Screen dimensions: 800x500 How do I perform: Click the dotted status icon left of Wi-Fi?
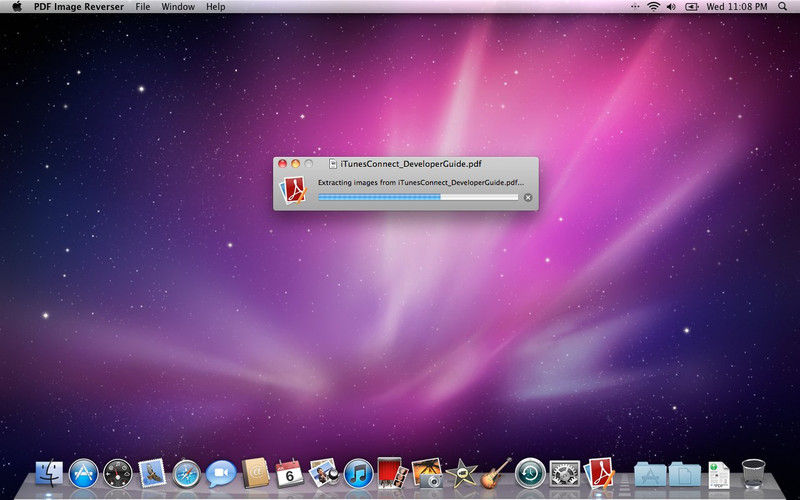pos(635,7)
